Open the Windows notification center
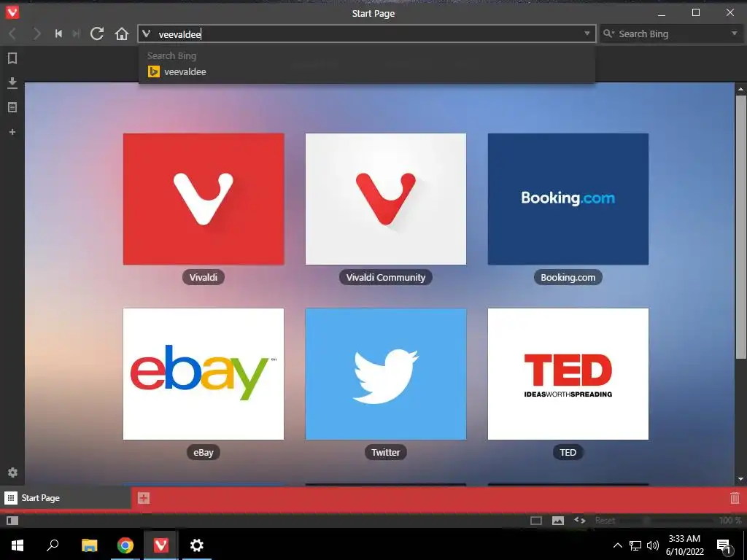The height and width of the screenshot is (560, 747). tap(724, 545)
